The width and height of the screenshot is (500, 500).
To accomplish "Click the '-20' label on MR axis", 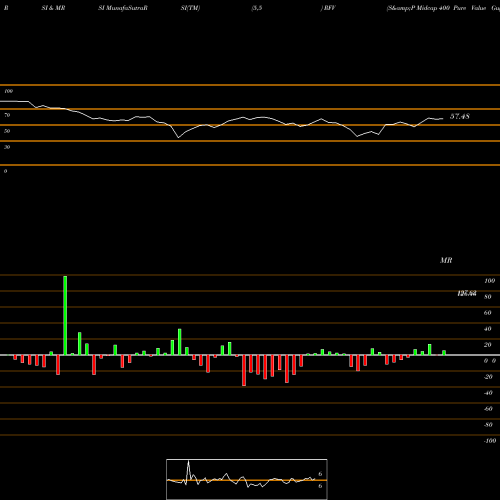I will (488, 377).
